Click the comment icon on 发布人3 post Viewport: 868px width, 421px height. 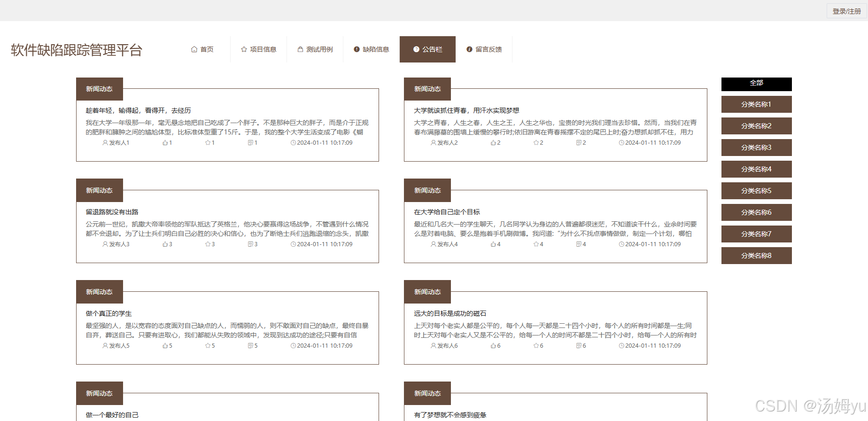250,244
